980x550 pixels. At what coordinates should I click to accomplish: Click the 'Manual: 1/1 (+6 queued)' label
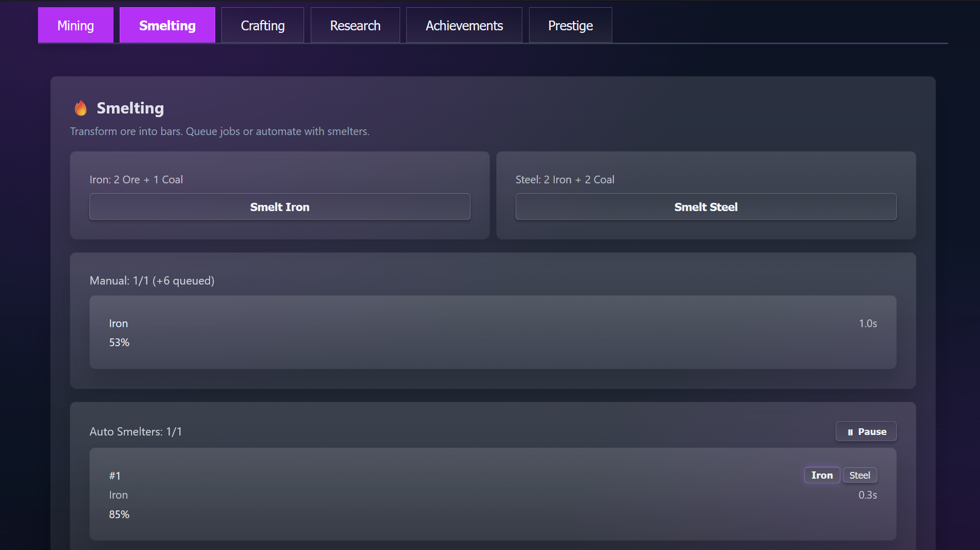152,280
